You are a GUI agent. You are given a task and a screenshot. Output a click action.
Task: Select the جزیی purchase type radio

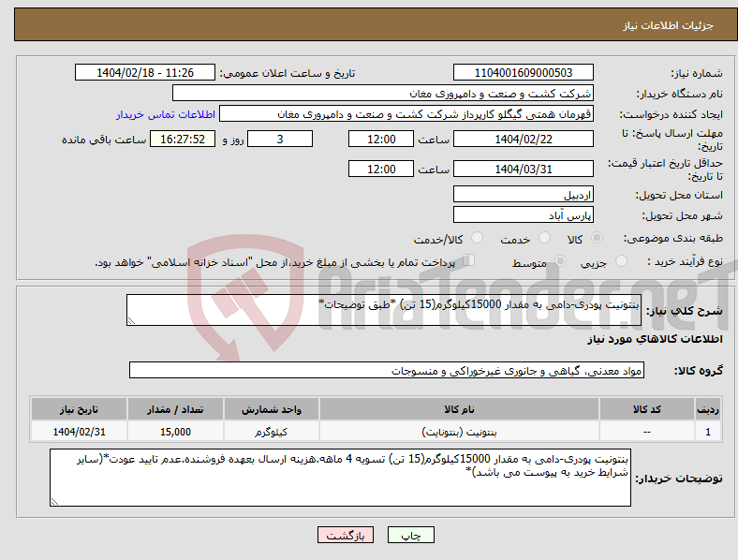pos(621,260)
